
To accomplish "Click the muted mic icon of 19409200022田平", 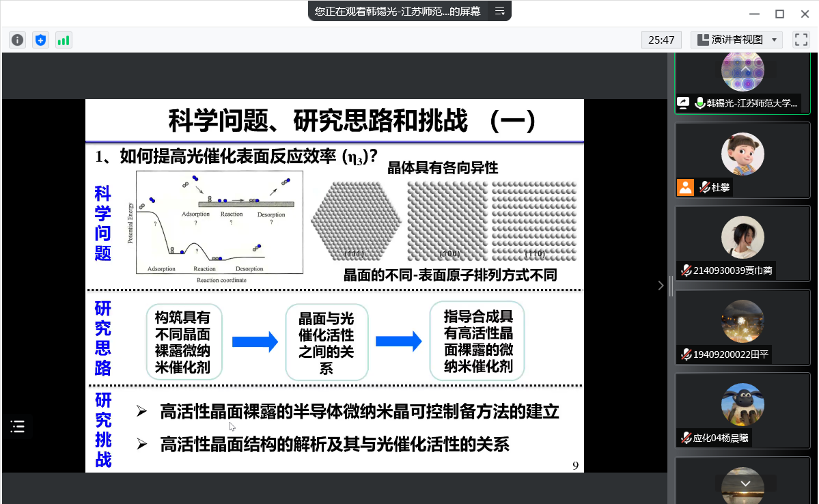I will (x=686, y=354).
